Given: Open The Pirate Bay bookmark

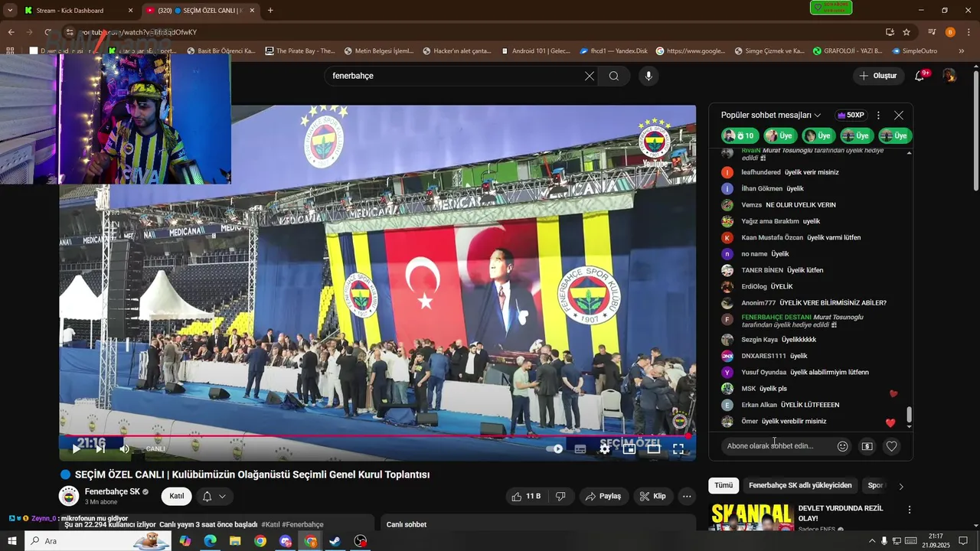Looking at the screenshot, I should click(299, 51).
